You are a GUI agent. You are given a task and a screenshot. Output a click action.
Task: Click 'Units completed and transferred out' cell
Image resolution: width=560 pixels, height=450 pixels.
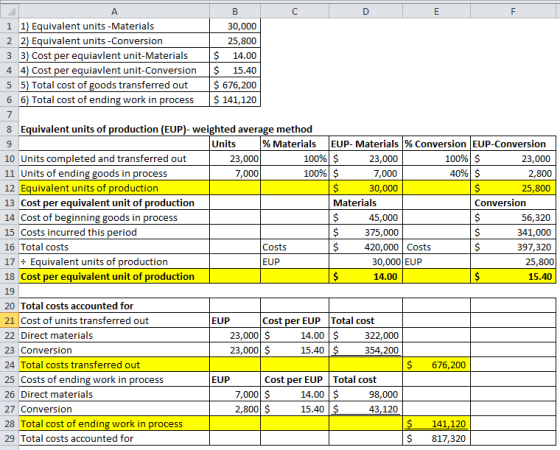tap(114, 159)
